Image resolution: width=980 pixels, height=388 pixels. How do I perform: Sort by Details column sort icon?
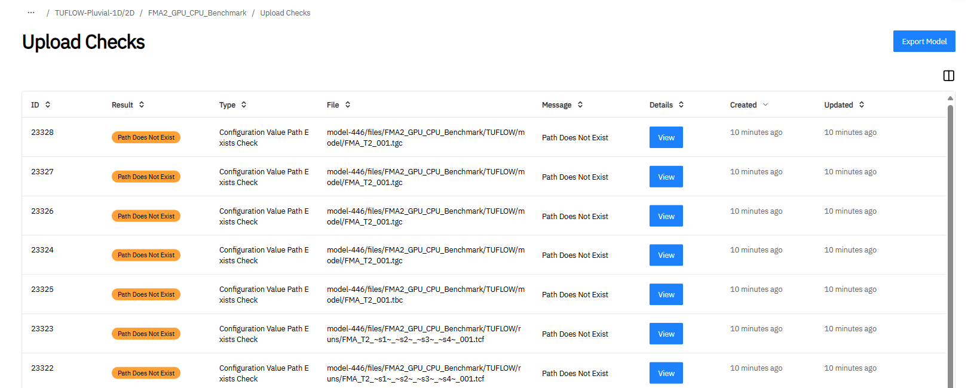point(681,104)
